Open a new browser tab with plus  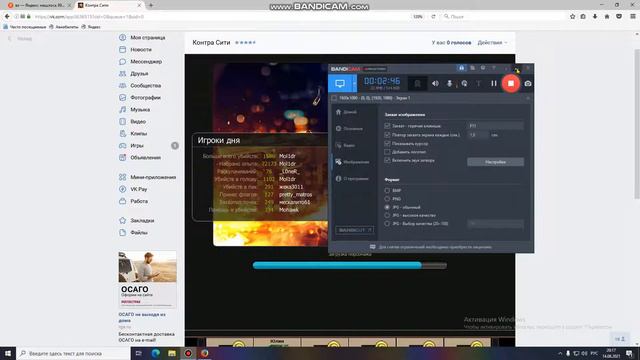point(151,5)
